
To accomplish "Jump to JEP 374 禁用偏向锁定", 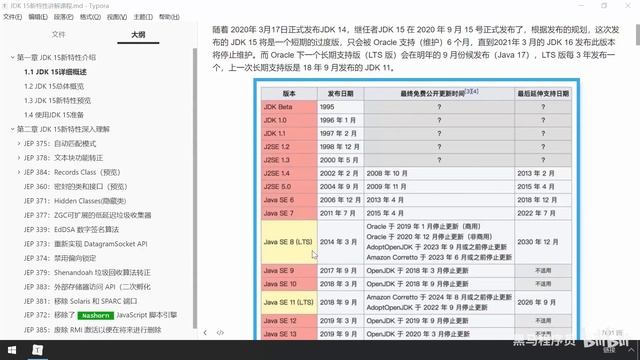I will pos(60,258).
